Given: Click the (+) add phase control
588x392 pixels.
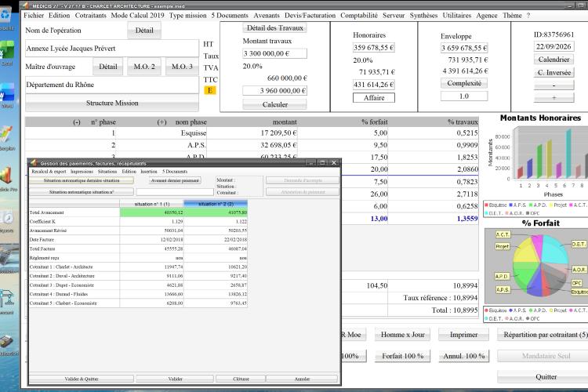Looking at the screenshot, I should pos(162,122).
